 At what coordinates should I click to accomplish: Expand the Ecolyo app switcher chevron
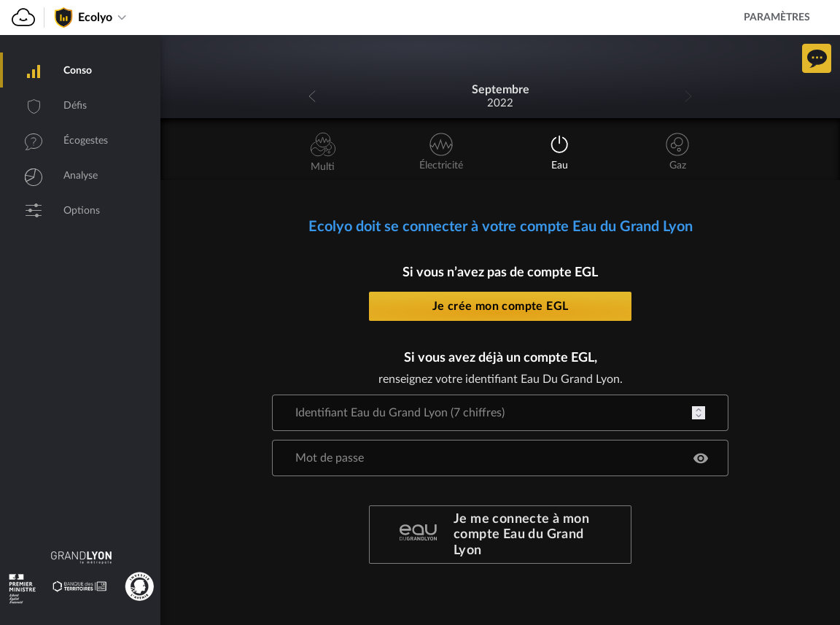pyautogui.click(x=122, y=18)
